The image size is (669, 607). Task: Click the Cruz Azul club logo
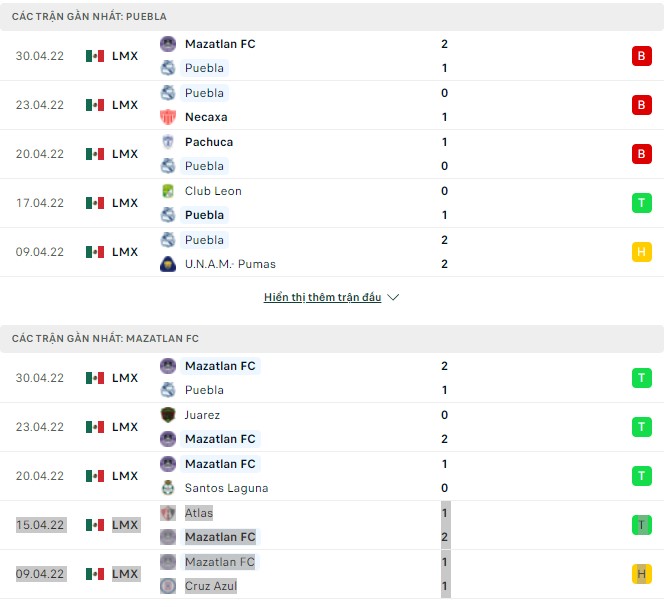click(x=168, y=586)
